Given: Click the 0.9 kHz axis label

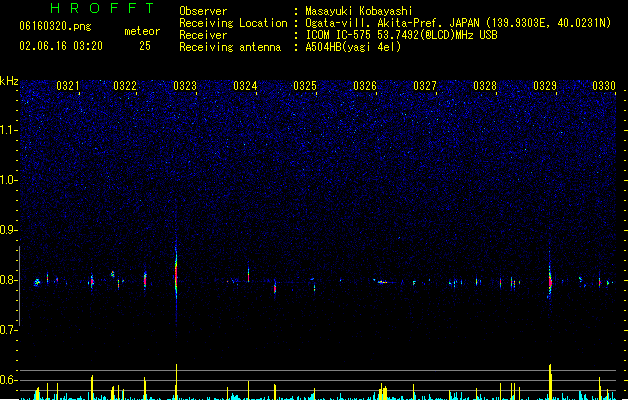Looking at the screenshot, I should pos(9,230).
